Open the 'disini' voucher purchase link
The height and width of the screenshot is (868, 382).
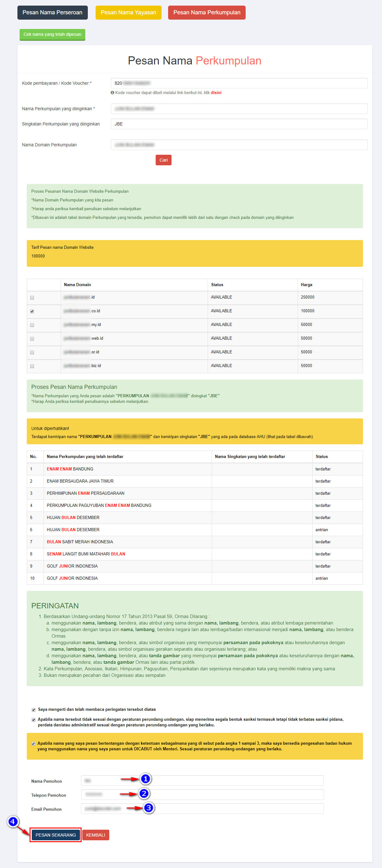point(216,93)
